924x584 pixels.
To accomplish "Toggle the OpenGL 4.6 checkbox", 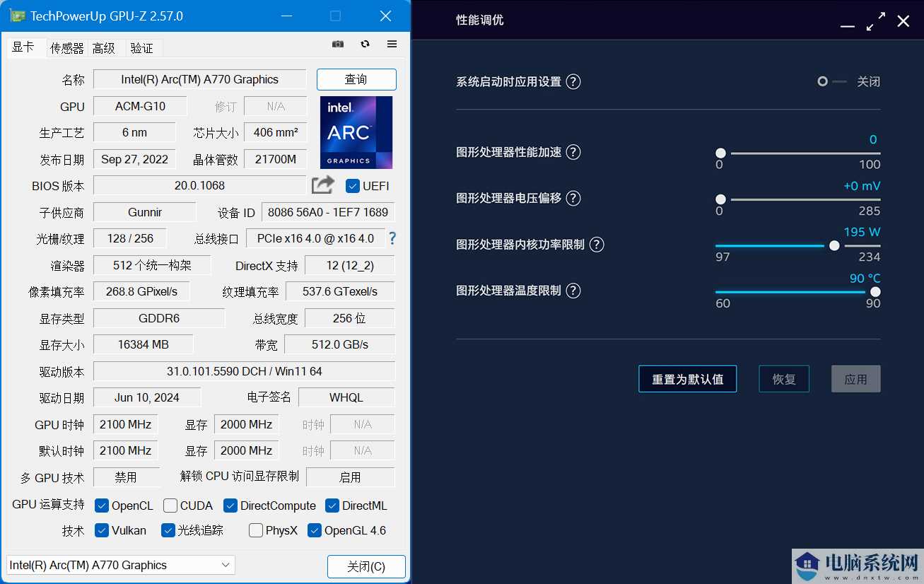I will point(315,530).
